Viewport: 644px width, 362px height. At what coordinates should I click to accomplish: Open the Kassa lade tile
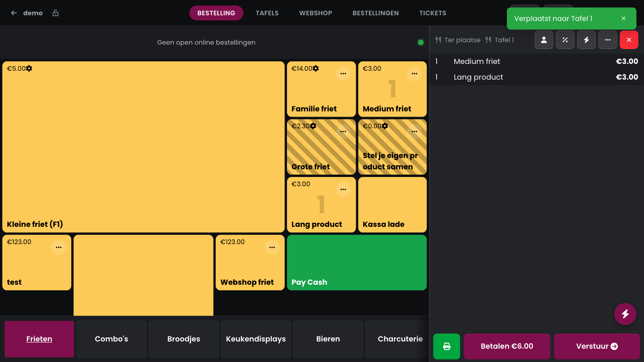(x=392, y=205)
